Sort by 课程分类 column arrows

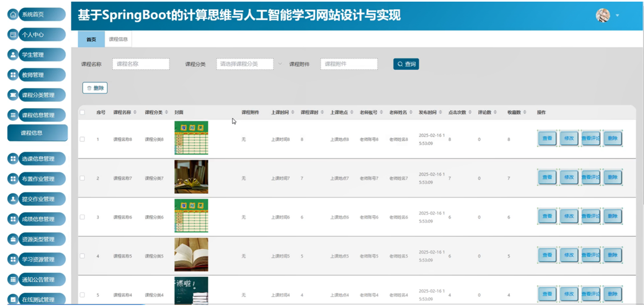click(166, 113)
